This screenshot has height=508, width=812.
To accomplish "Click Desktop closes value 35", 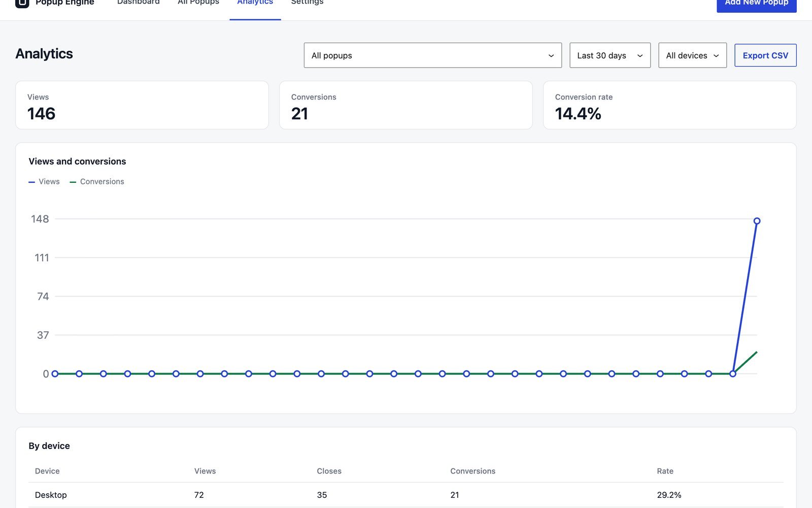I will [322, 495].
